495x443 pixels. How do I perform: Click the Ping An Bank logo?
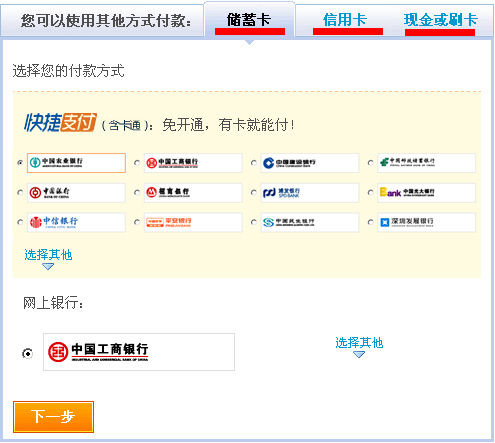[193, 222]
